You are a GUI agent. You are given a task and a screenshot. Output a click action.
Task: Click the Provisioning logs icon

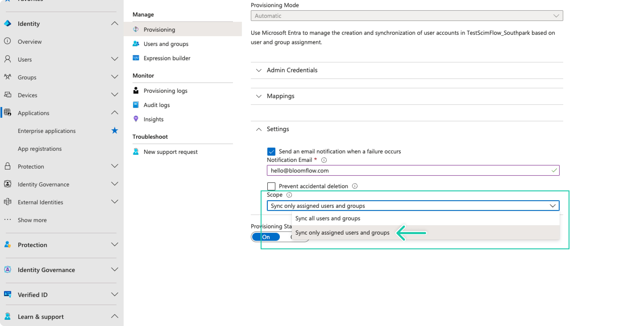tap(136, 90)
